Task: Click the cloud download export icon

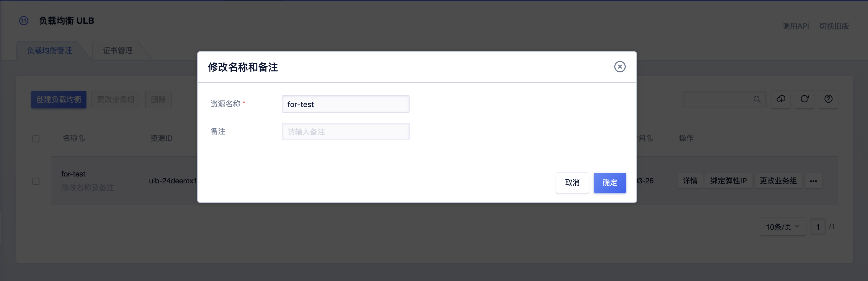Action: tap(781, 99)
